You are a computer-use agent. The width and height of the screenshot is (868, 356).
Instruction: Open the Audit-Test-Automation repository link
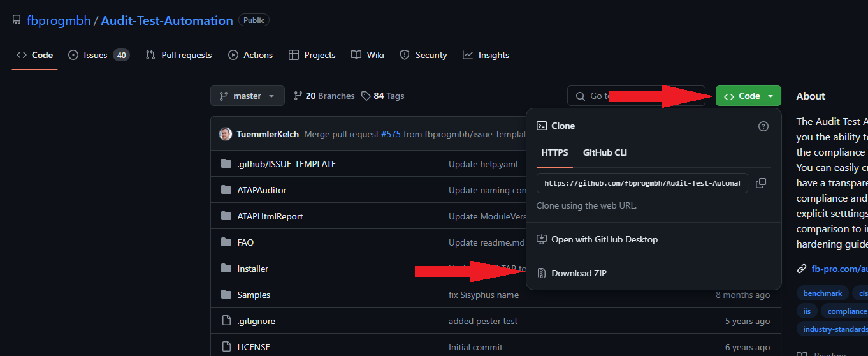tap(167, 20)
